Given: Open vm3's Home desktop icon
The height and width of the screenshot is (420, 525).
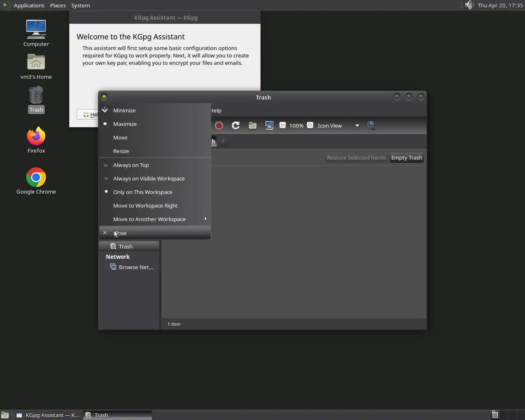Looking at the screenshot, I should click(x=36, y=66).
